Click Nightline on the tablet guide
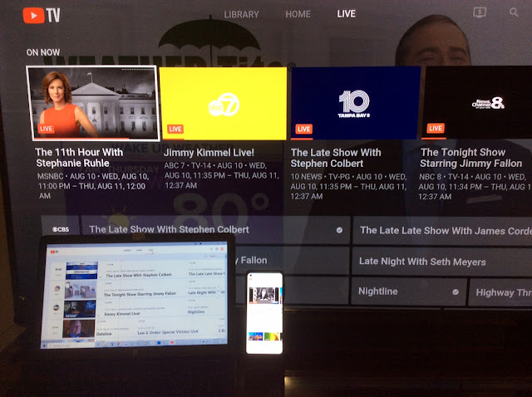Screen dimensions: 532x397 click(196, 311)
